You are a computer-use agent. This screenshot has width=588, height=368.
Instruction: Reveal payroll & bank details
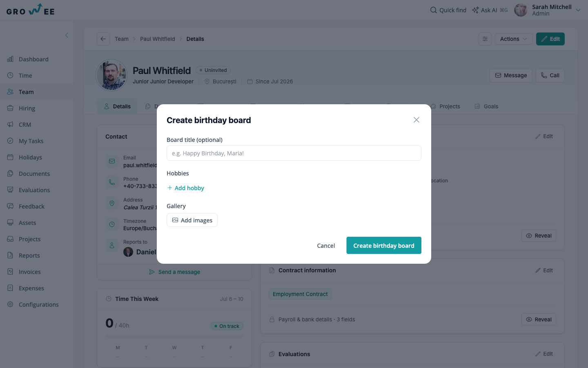pyautogui.click(x=539, y=319)
